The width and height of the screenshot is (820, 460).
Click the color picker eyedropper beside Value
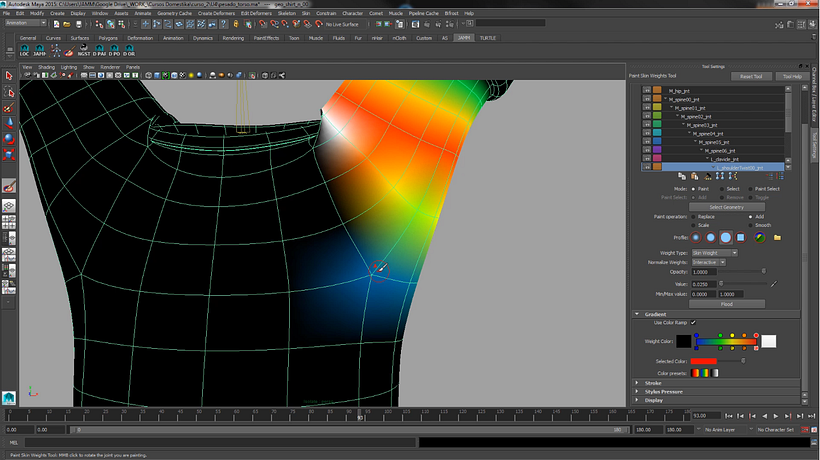773,284
